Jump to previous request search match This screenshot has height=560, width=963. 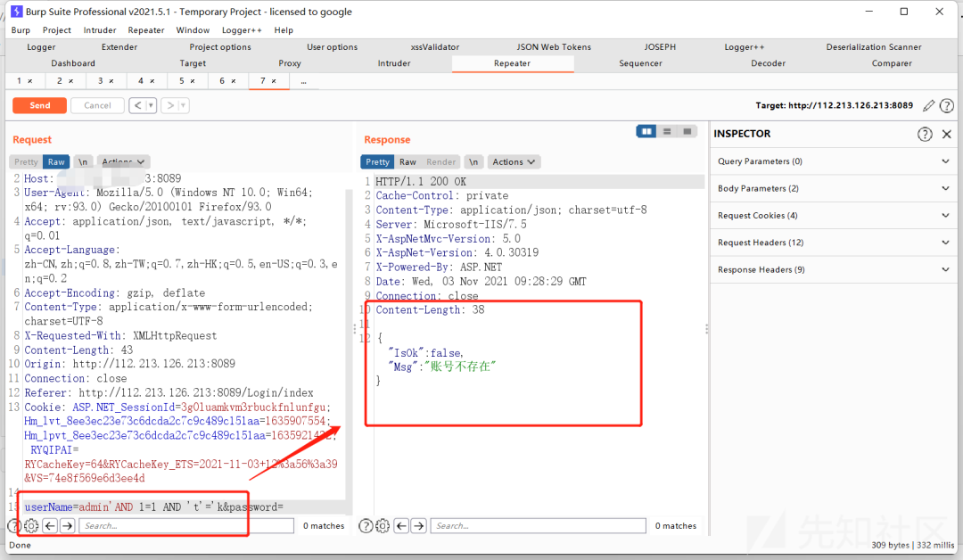[x=50, y=526]
